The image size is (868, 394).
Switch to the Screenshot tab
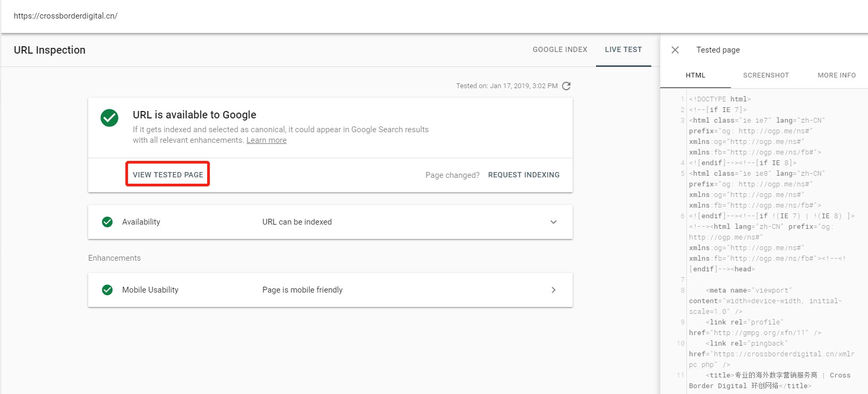765,75
